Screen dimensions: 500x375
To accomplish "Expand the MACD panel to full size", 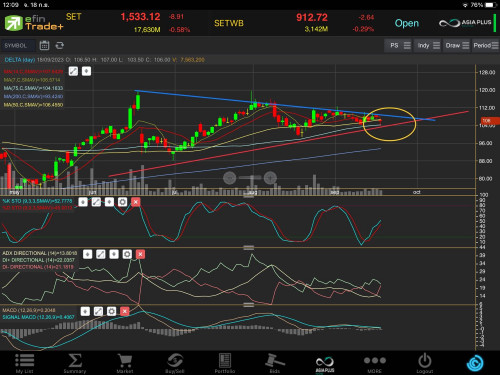I will point(98,311).
